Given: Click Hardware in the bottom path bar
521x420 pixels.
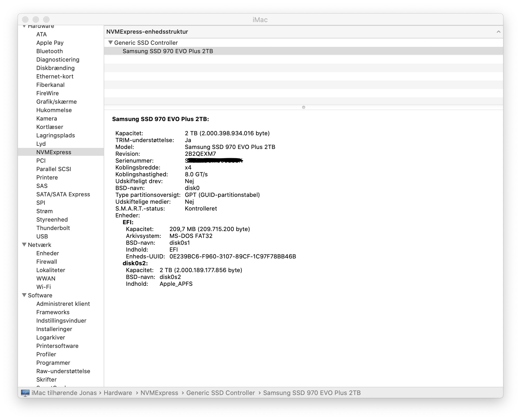Looking at the screenshot, I should pos(118,393).
